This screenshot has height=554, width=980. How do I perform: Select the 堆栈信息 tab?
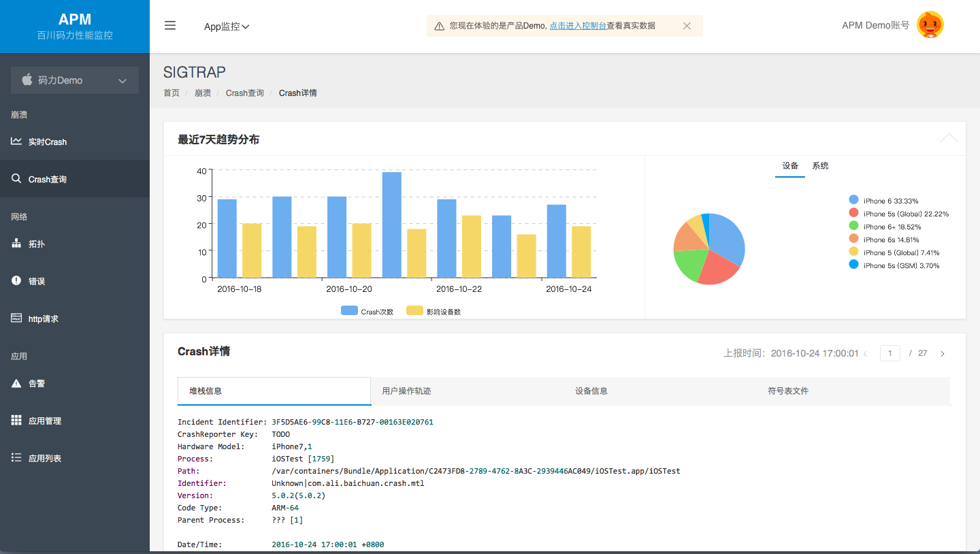[x=274, y=391]
